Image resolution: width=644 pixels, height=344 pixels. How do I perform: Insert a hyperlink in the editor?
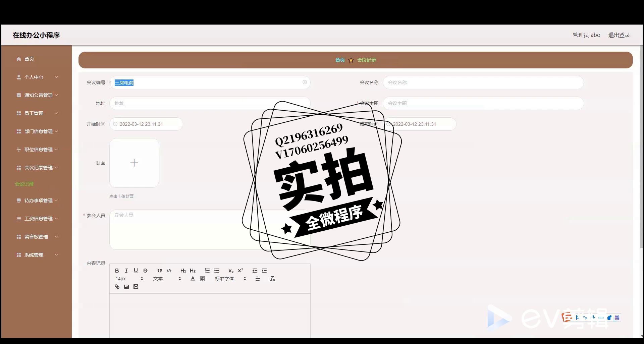point(117,287)
